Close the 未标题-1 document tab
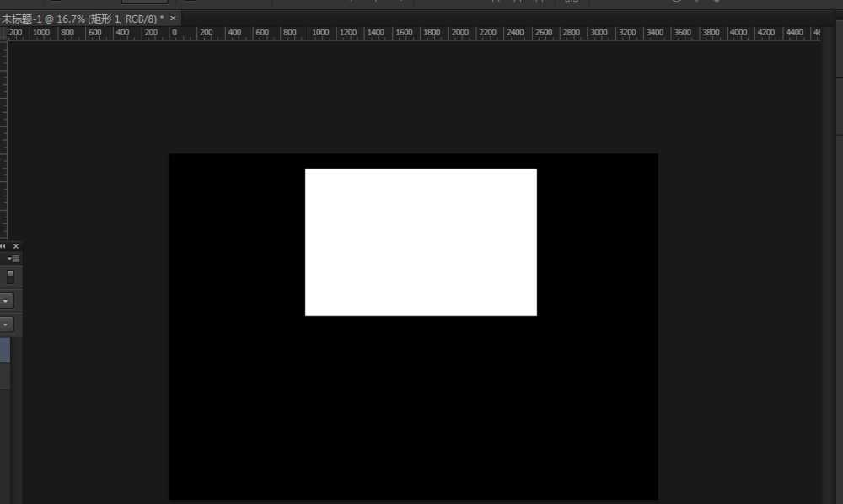 click(174, 18)
